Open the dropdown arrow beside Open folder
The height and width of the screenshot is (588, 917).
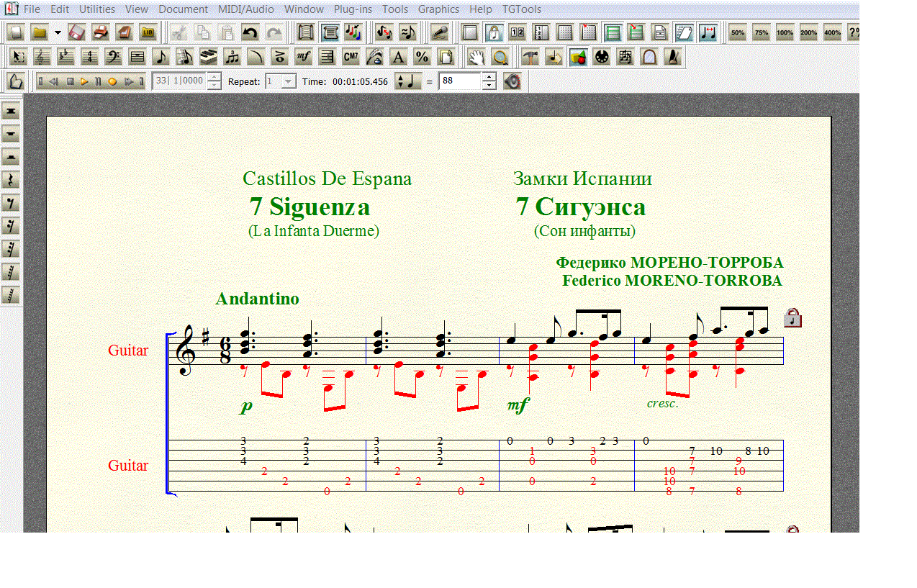pyautogui.click(x=57, y=32)
